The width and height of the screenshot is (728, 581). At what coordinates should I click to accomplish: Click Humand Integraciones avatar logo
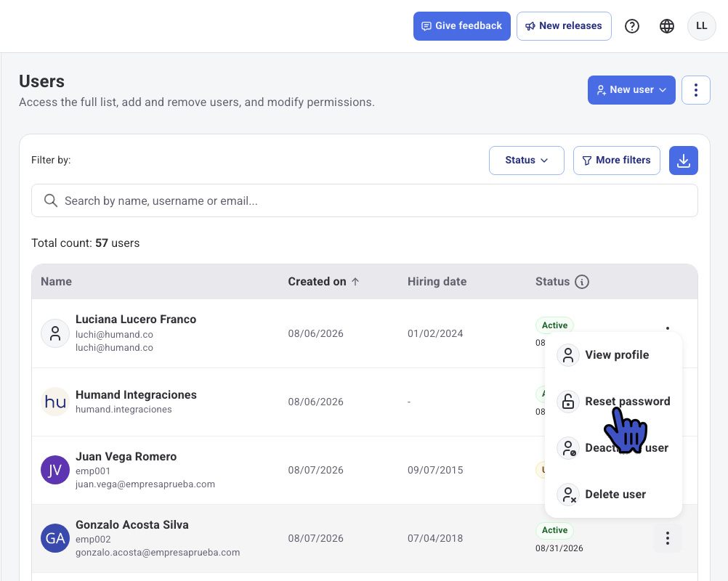(x=55, y=402)
